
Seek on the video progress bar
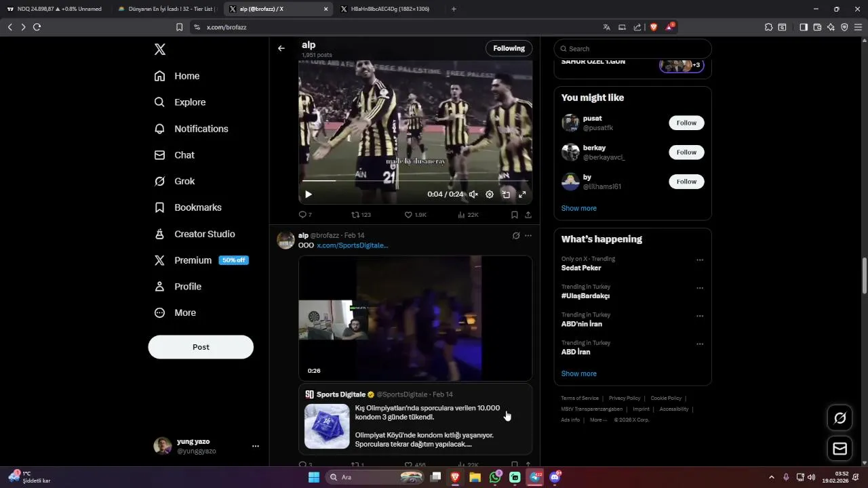coord(415,181)
